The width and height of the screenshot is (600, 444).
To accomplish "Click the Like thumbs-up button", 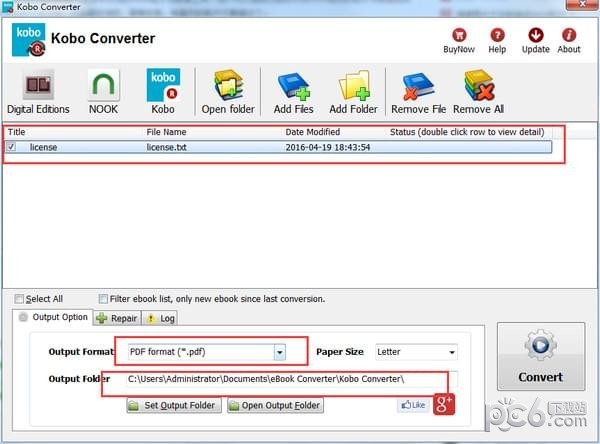I will [x=413, y=405].
